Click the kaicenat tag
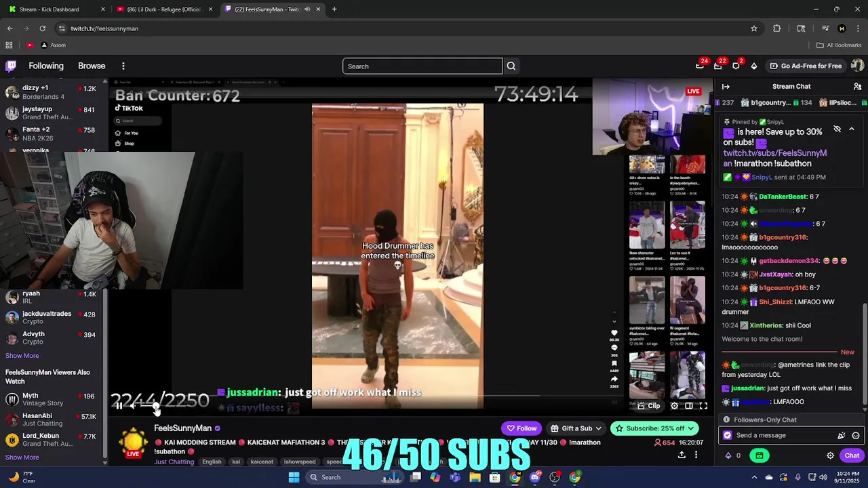Screen dimensions: 868x488 262,462
